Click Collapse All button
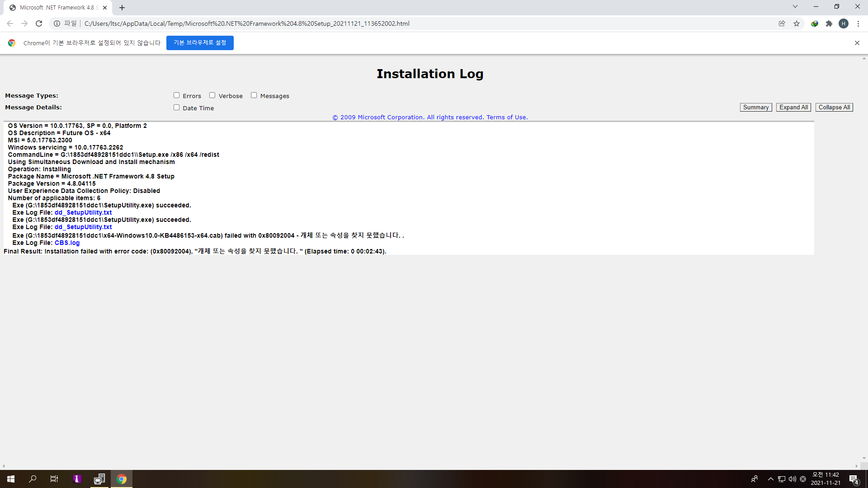Image resolution: width=868 pixels, height=488 pixels. tap(834, 108)
